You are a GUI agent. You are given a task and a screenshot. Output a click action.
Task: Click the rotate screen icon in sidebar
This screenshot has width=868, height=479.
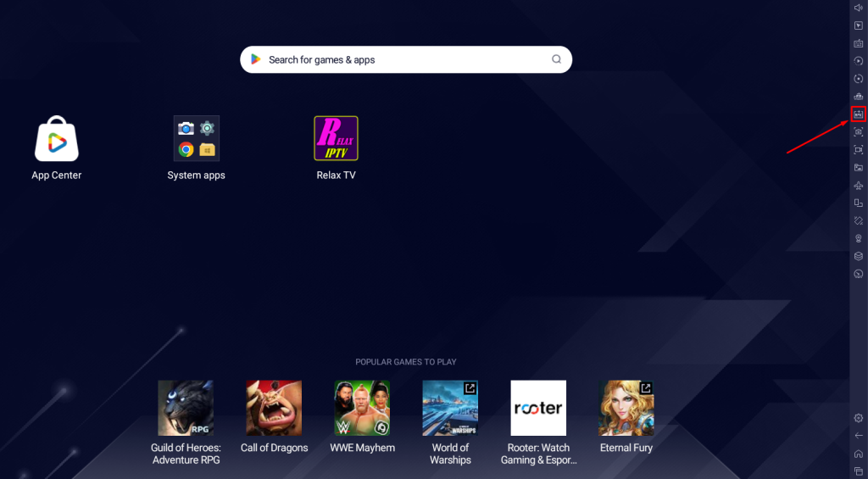click(x=858, y=203)
